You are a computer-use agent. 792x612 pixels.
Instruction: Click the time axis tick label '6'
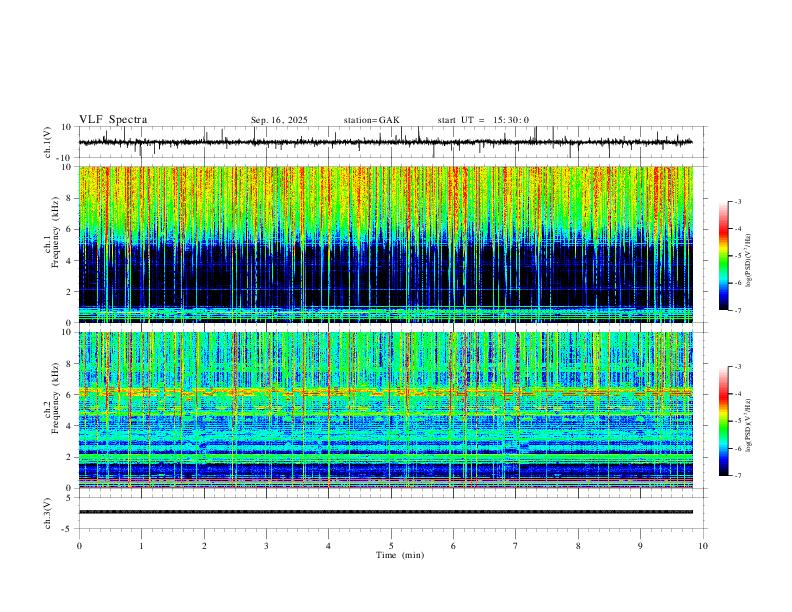click(453, 546)
